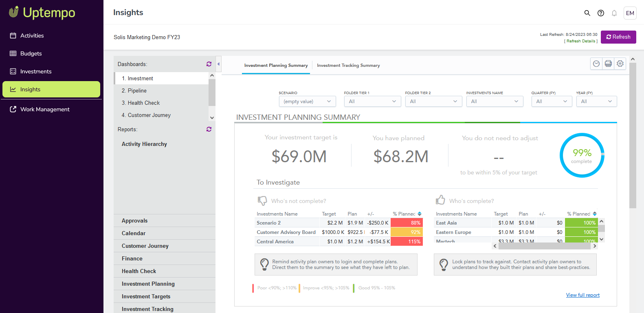Open the Folder Tier 2 dropdown
This screenshot has height=313, width=644.
tap(434, 101)
